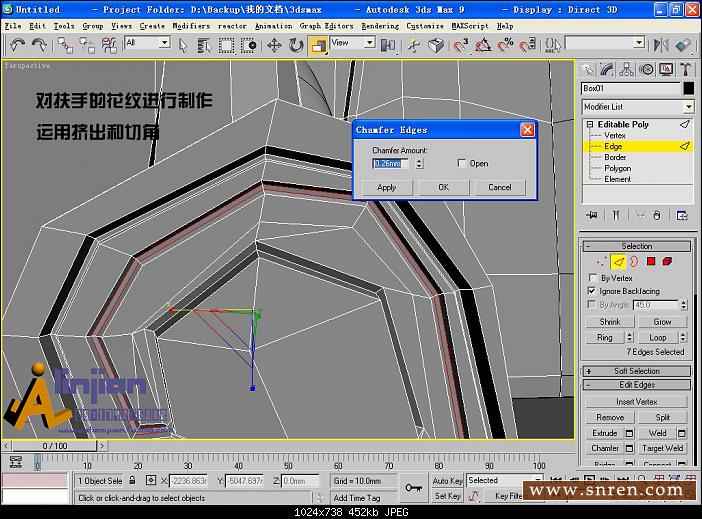Viewport: 702px width, 519px height.
Task: Switch to Polygon sub-object selection icon
Action: 650,262
